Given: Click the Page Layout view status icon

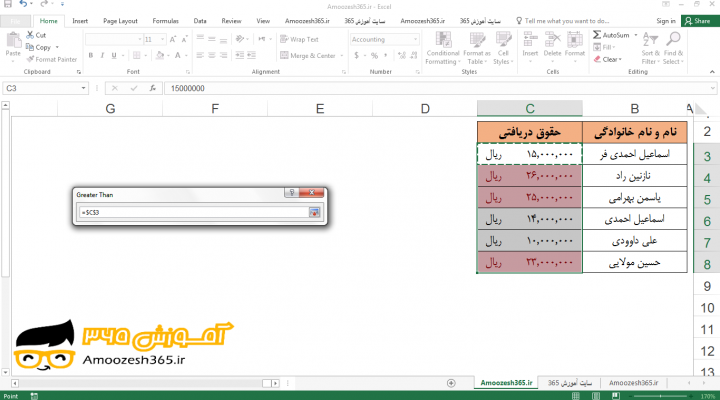Looking at the screenshot, I should (596, 396).
